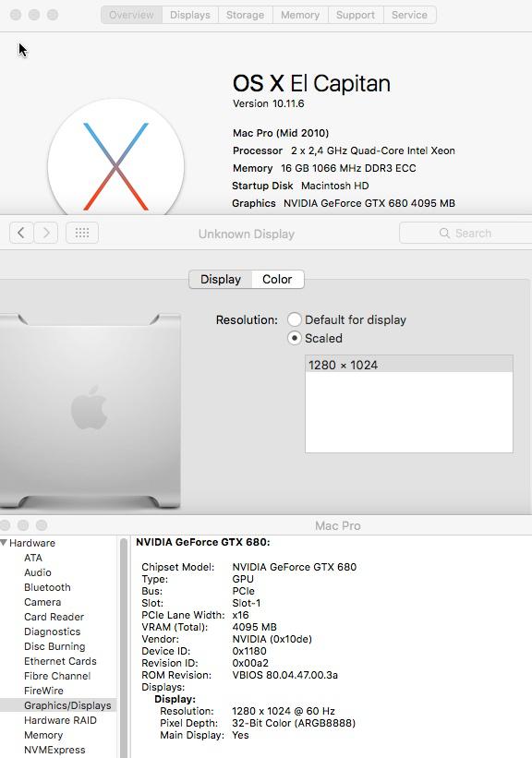Click the NVIDIA GeForce GTX 680 heading
Screen dimensions: 532x758
[x=203, y=542]
